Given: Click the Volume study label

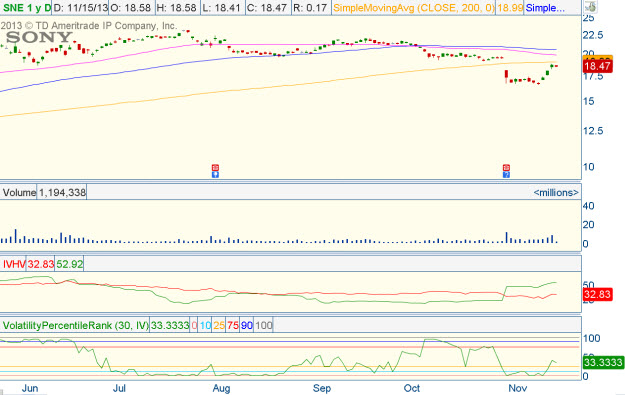Looking at the screenshot, I should 19,193.
